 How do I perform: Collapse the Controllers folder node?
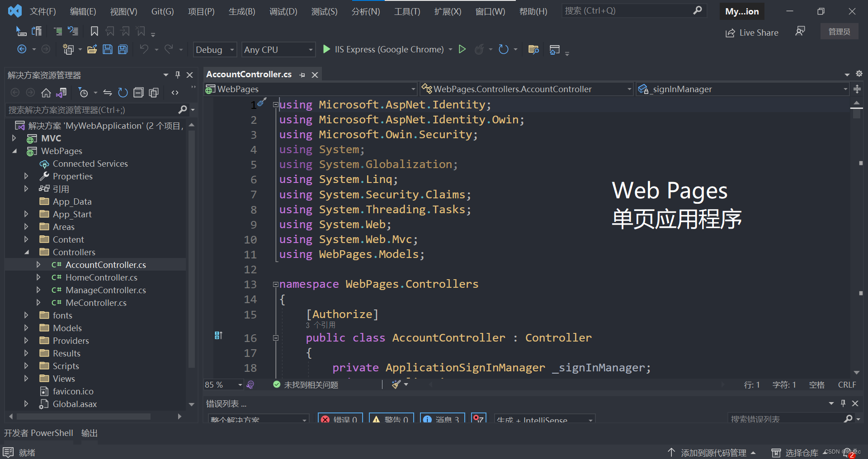pos(27,252)
